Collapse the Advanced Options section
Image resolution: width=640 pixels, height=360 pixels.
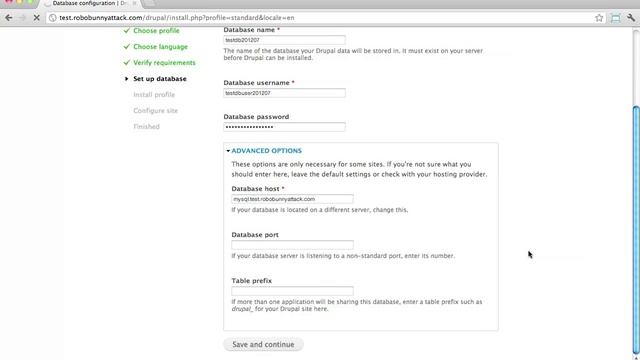click(266, 151)
